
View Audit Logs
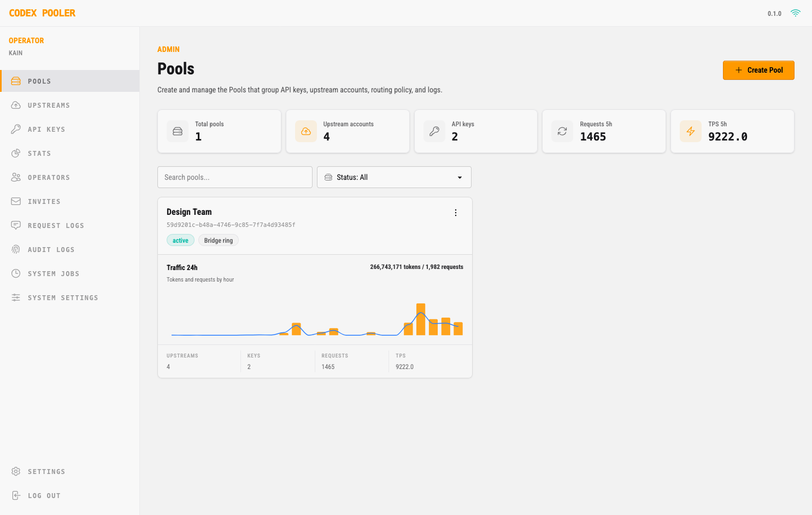(70, 249)
